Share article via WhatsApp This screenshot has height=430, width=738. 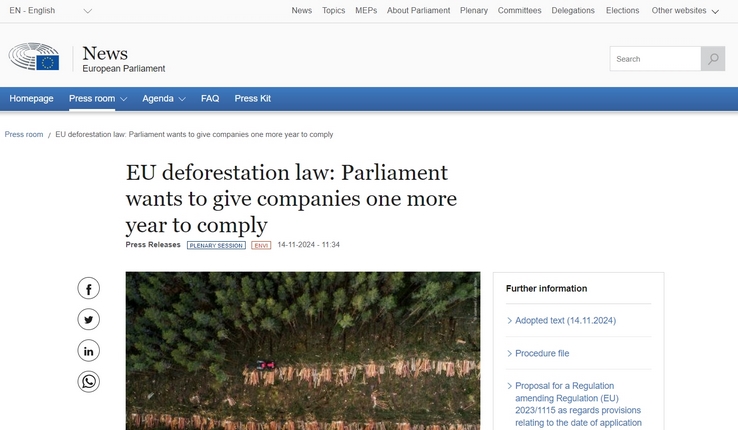coord(89,382)
